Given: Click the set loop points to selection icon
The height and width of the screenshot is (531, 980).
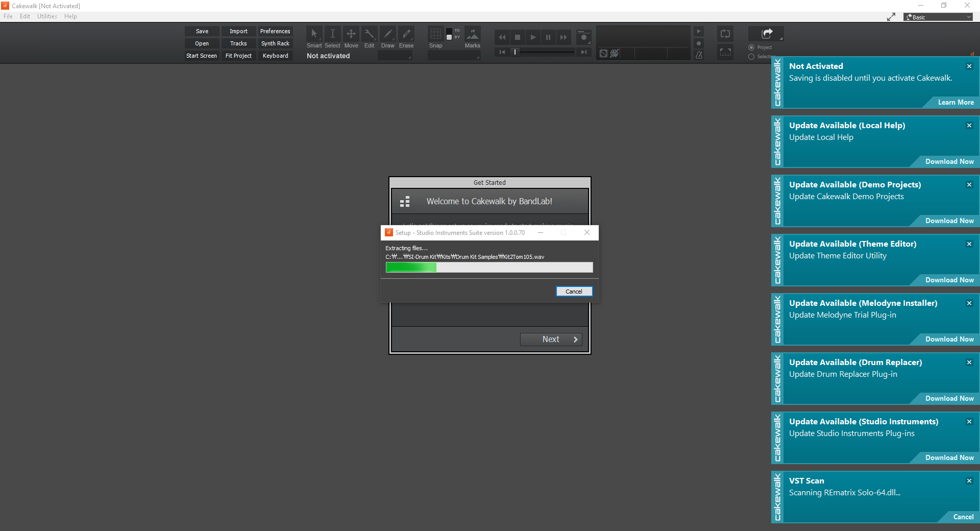Looking at the screenshot, I should (725, 52).
